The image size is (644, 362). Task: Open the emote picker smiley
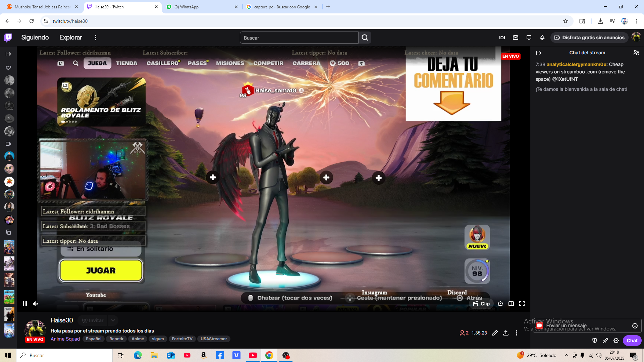click(635, 326)
